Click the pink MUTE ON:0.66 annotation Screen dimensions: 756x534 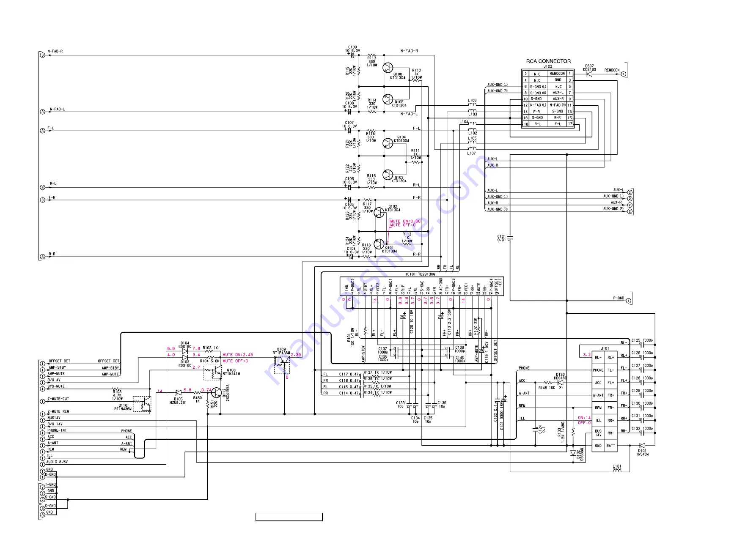pos(405,221)
